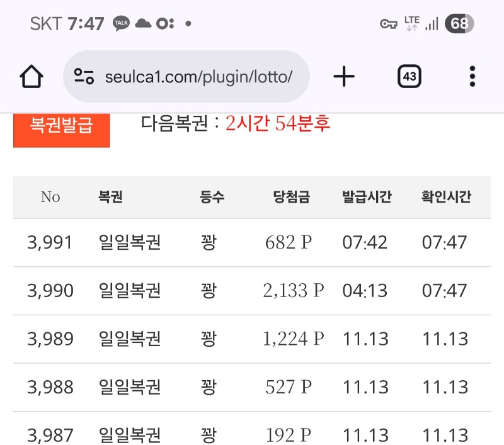Open the tab switcher showing 43 tabs
504x445 pixels.
pyautogui.click(x=409, y=75)
